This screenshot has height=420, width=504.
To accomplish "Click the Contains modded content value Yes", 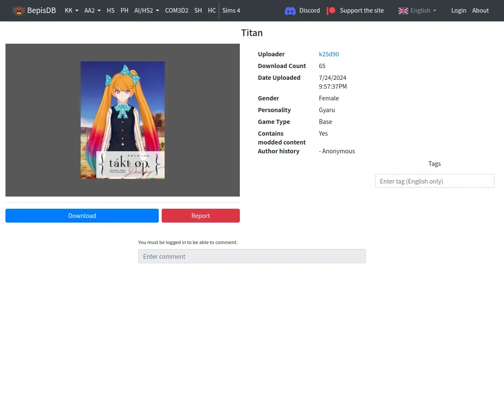I will click(x=323, y=134).
